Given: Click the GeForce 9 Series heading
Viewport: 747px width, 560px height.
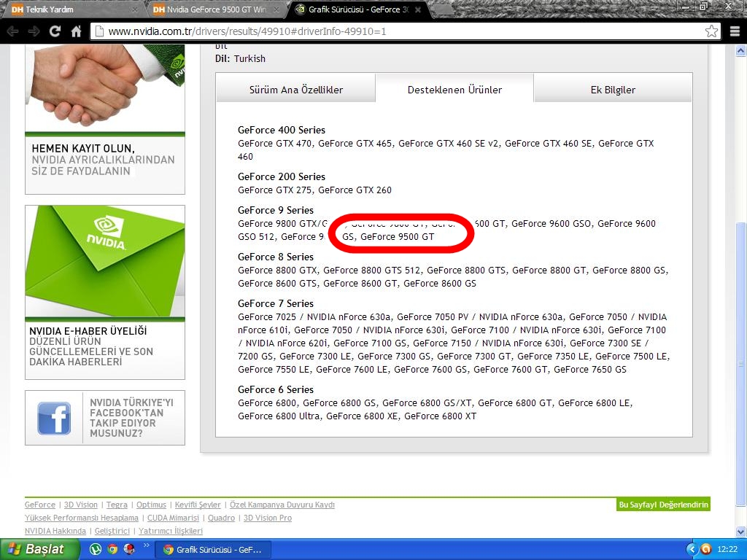Looking at the screenshot, I should coord(276,210).
